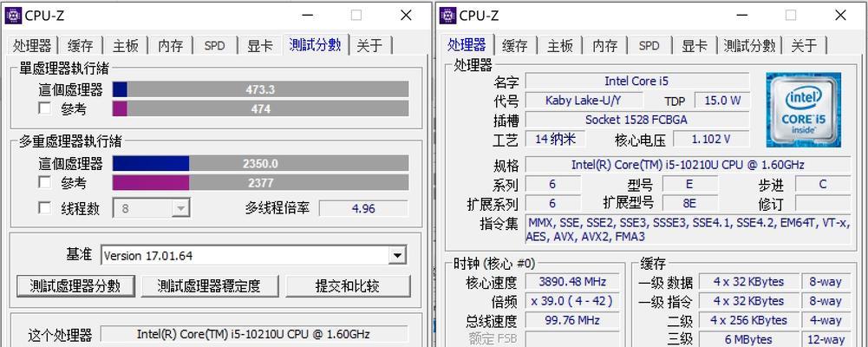Screen dimensions: 868x347
Task: Click the 名字 field Intel Core i5
Action: 636,81
